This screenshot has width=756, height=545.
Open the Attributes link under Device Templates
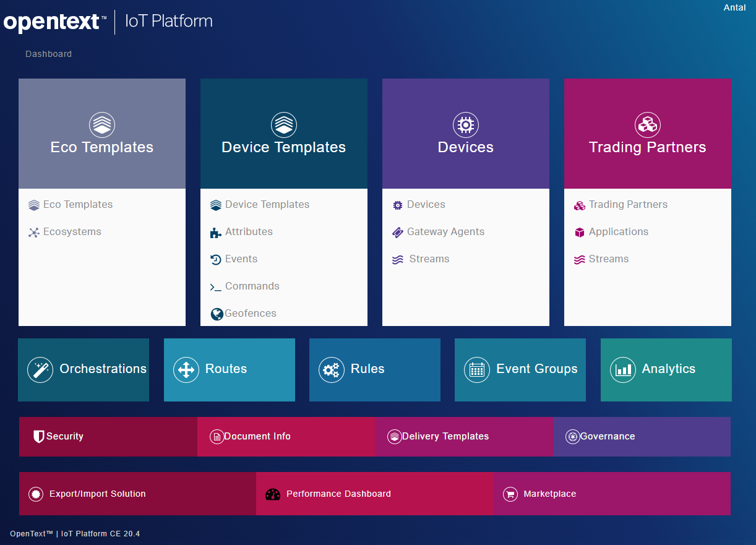point(249,232)
